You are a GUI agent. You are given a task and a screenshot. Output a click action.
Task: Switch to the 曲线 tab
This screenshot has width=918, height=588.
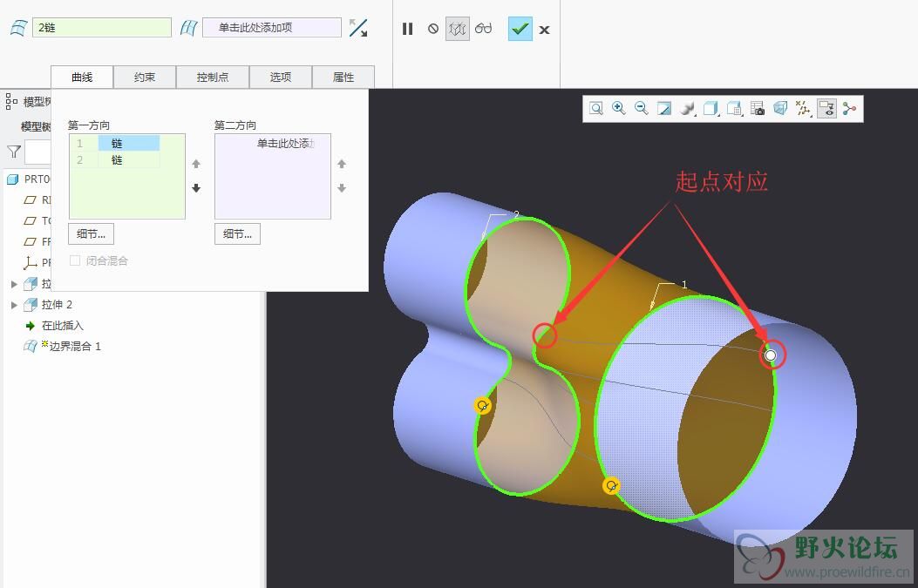tap(82, 78)
